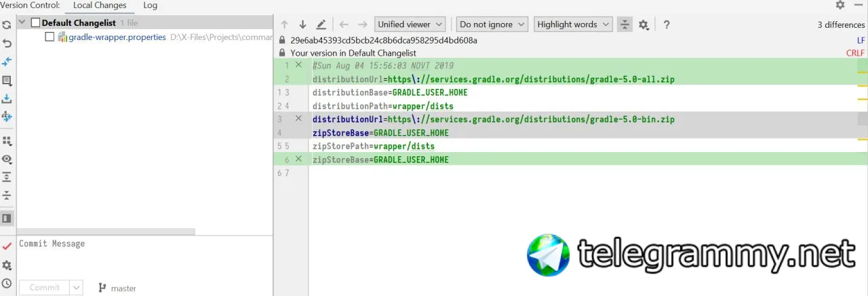Switch to the Local Changes tab

click(100, 5)
